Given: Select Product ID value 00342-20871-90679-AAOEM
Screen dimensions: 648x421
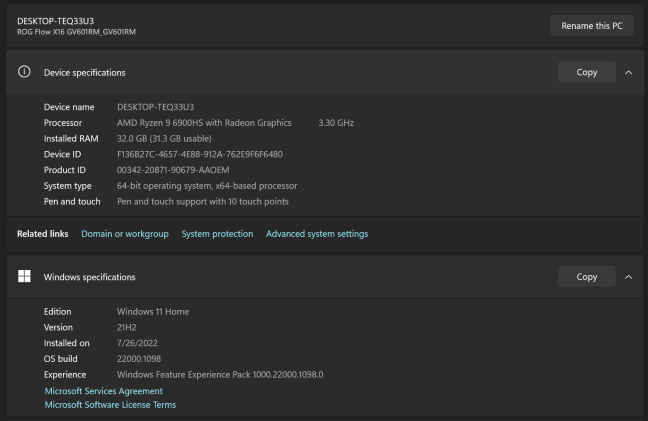Looking at the screenshot, I should coord(173,170).
